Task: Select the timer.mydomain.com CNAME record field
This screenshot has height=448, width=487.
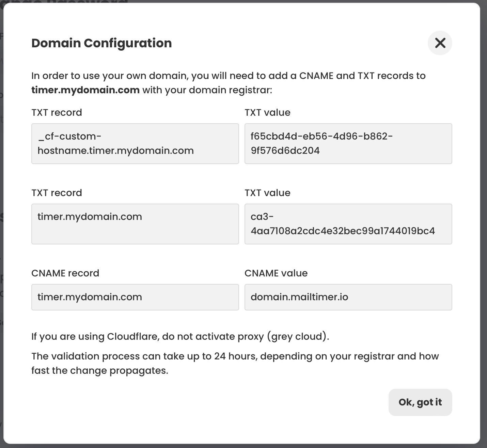Action: tap(135, 297)
